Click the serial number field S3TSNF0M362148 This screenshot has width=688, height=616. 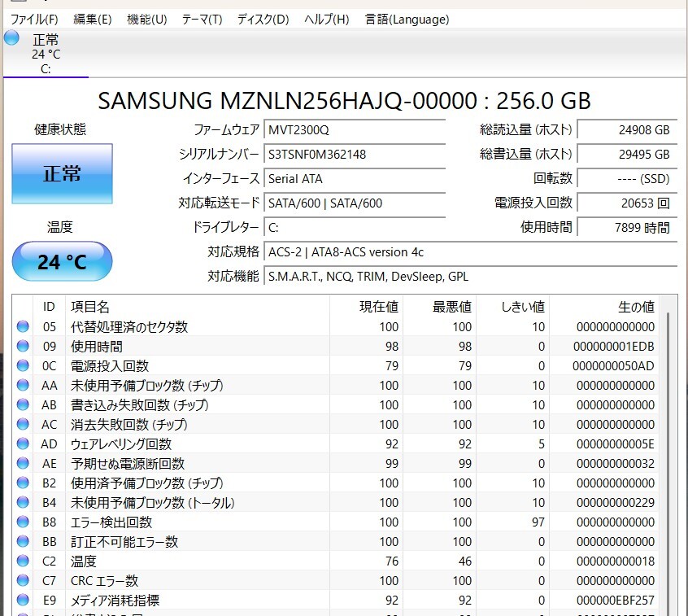[x=355, y=154]
